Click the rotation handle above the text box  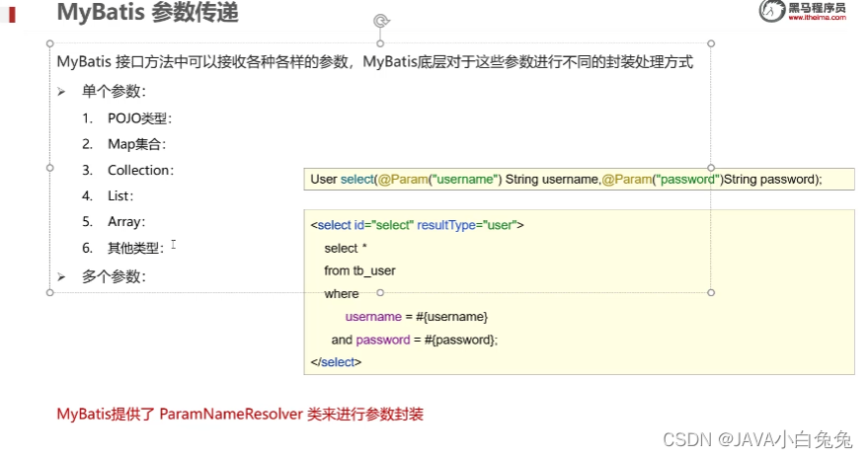coord(381,21)
